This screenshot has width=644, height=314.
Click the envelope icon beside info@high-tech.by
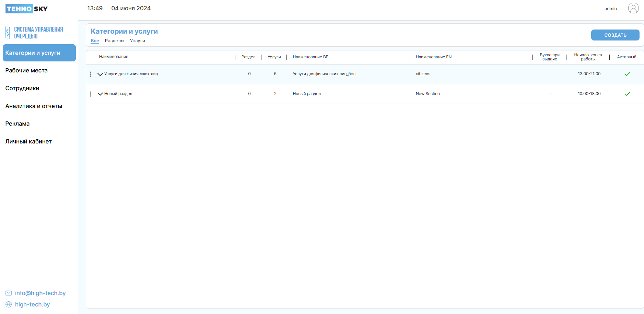point(9,293)
